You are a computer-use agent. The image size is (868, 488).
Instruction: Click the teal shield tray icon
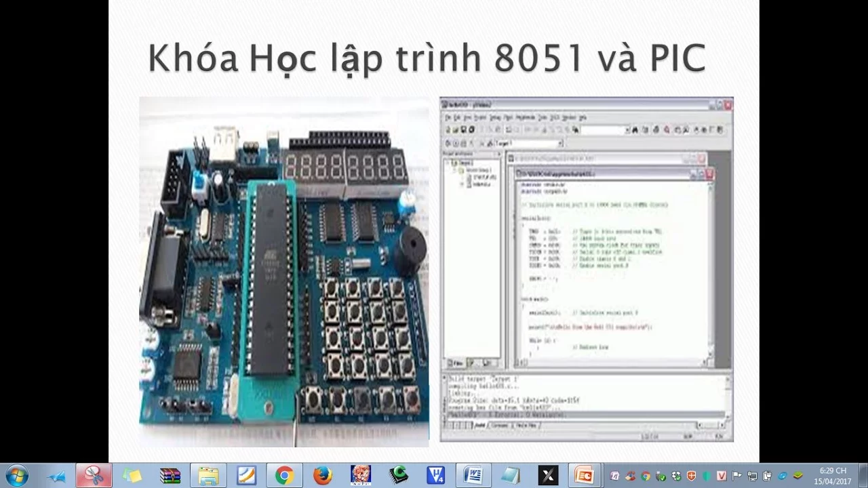pyautogui.click(x=707, y=476)
